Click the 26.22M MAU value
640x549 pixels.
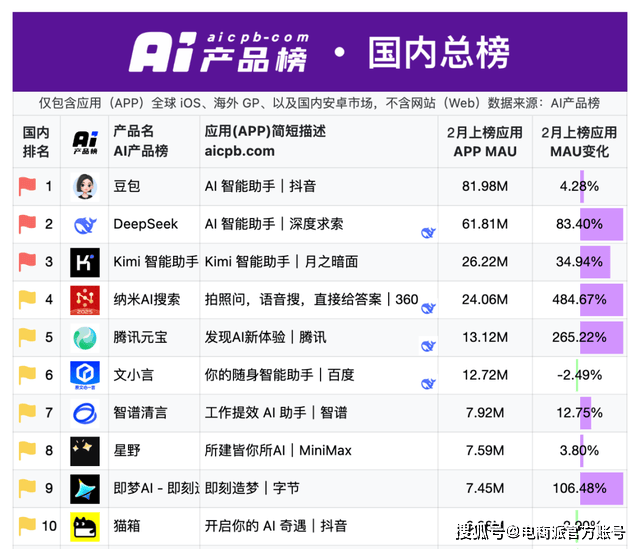(485, 262)
